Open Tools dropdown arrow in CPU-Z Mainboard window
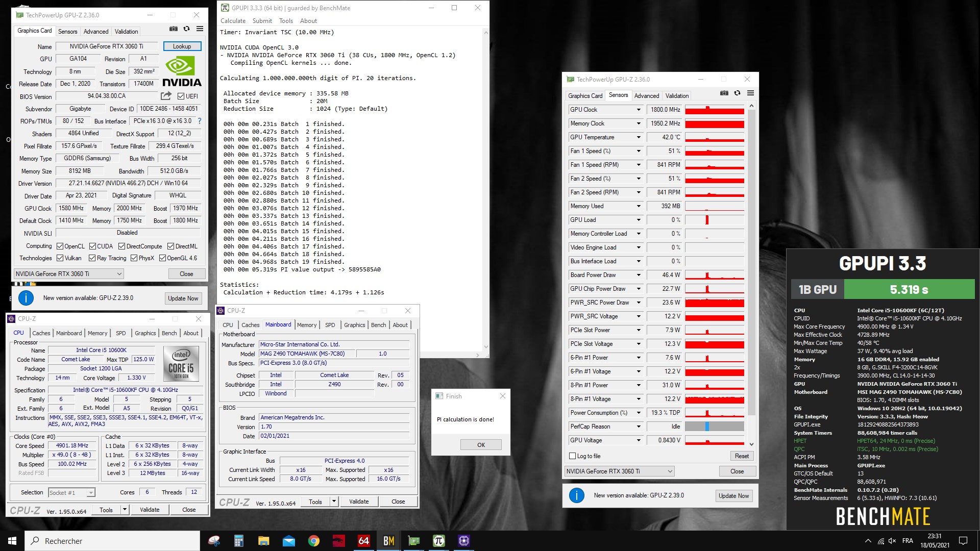The height and width of the screenshot is (551, 980). click(334, 502)
